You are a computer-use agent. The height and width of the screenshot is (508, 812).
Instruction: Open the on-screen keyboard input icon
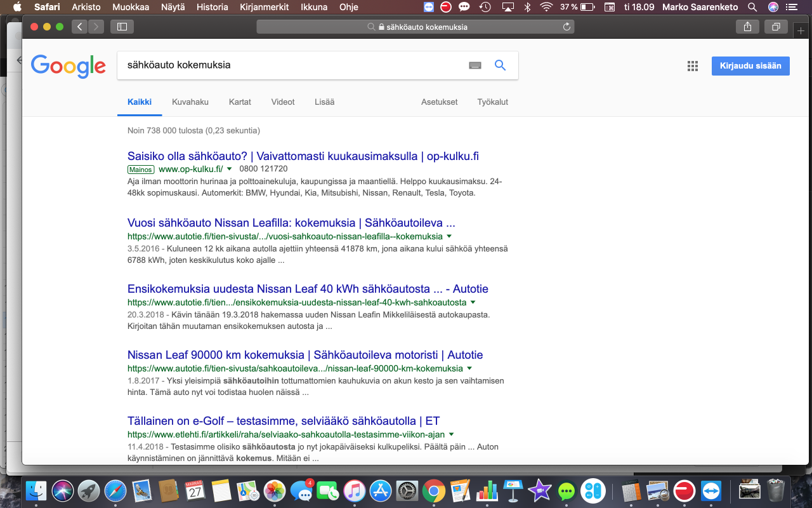click(x=475, y=65)
